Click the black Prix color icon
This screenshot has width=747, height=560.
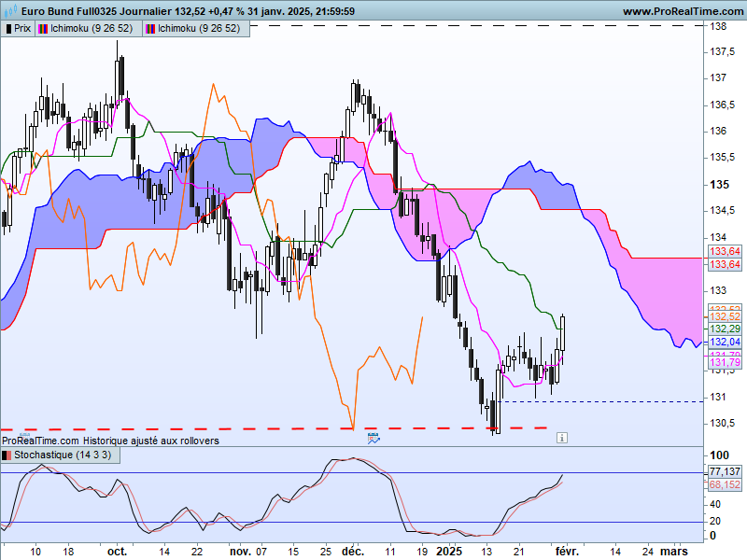point(8,29)
